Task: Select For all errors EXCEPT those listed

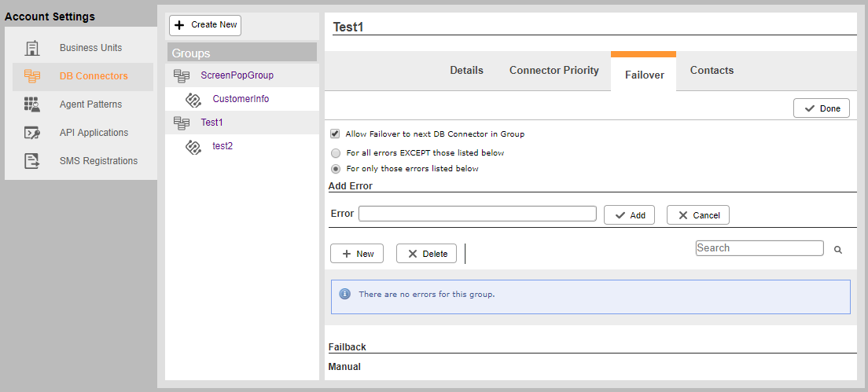Action: point(336,152)
